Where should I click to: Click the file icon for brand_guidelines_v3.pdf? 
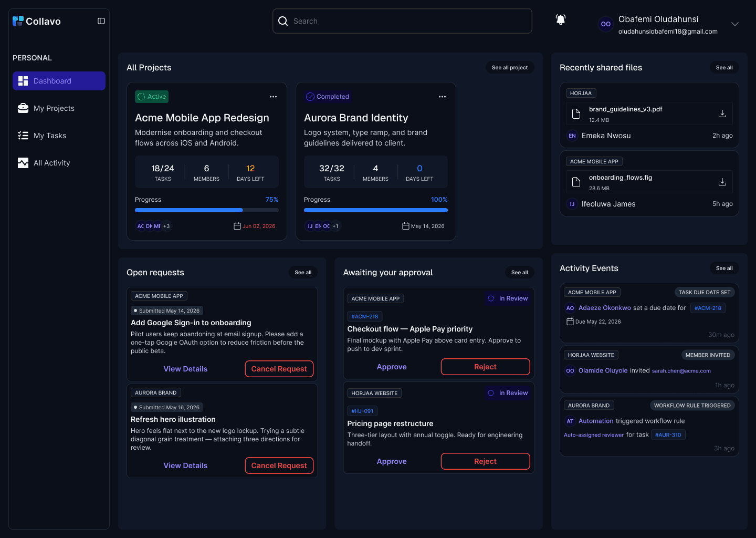(x=576, y=113)
